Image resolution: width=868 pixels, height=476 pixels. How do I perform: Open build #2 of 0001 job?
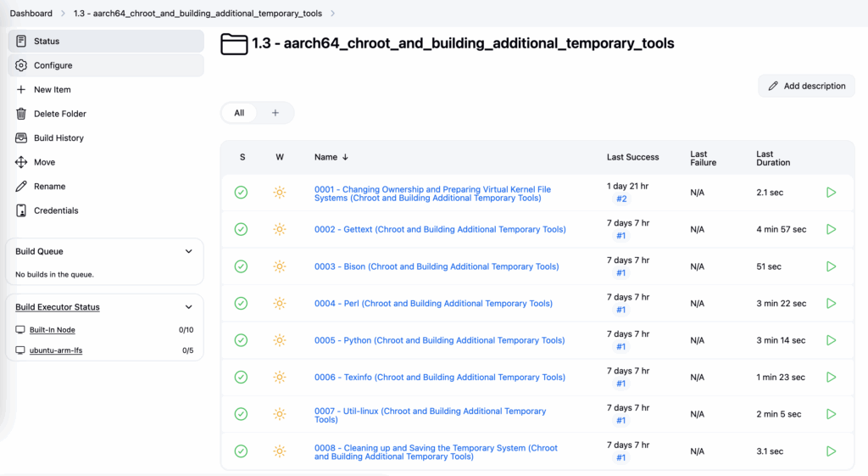621,199
